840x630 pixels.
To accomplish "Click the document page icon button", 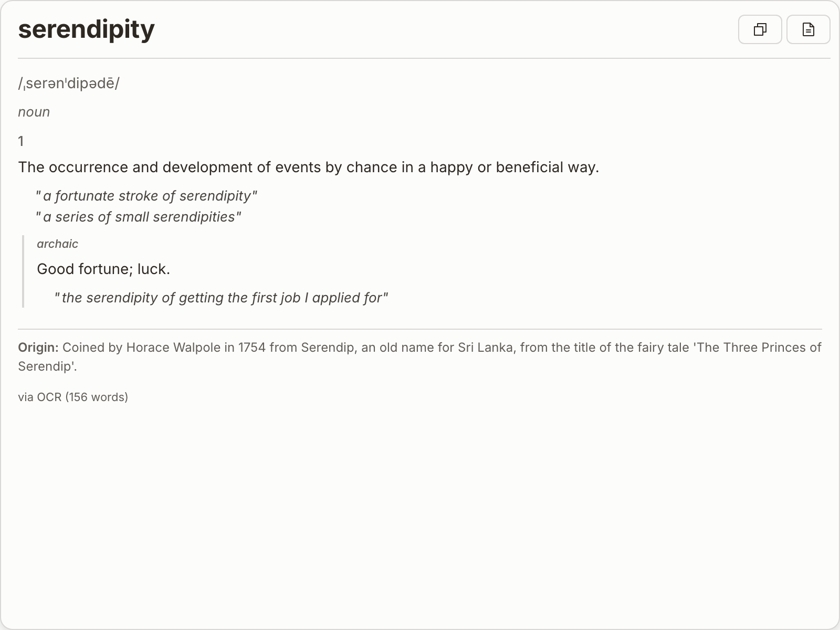I will click(x=808, y=29).
